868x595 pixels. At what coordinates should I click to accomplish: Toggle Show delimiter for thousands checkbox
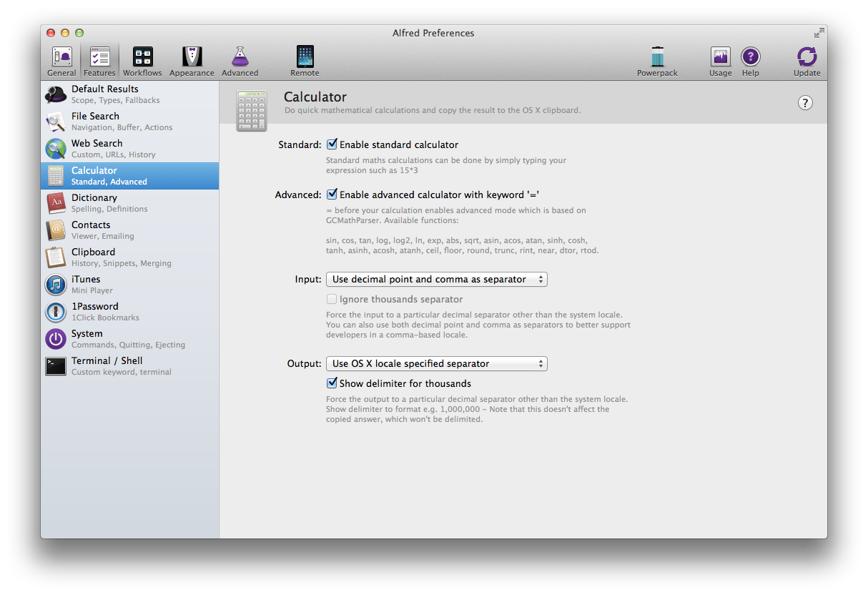(332, 383)
